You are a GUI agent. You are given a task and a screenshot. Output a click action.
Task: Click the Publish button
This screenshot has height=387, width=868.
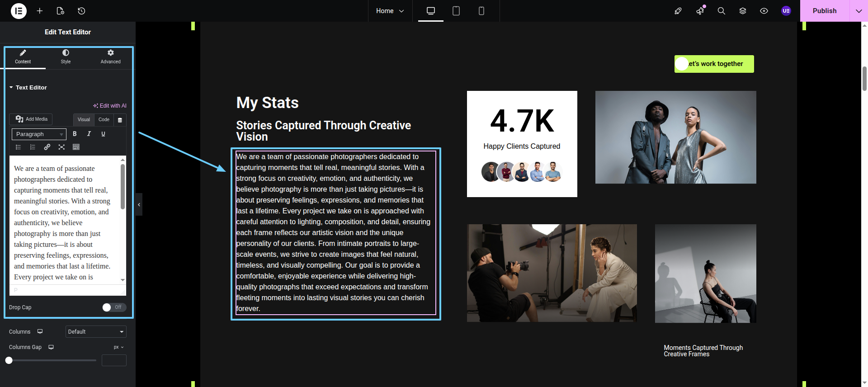coord(824,11)
